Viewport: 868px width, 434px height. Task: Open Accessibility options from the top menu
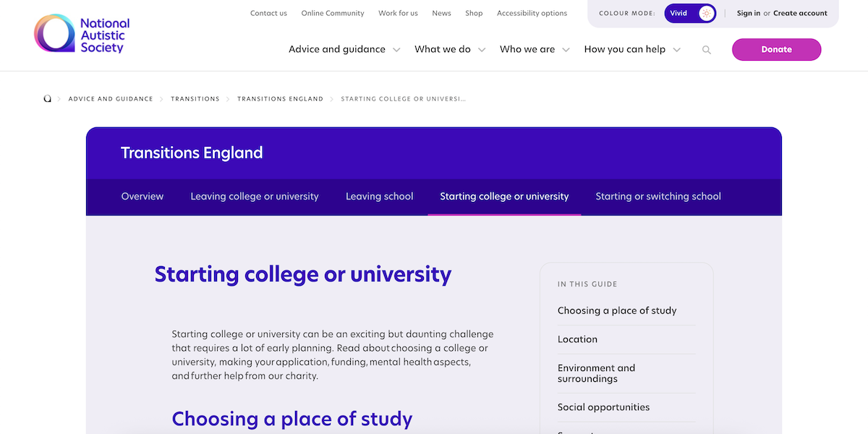(x=532, y=13)
